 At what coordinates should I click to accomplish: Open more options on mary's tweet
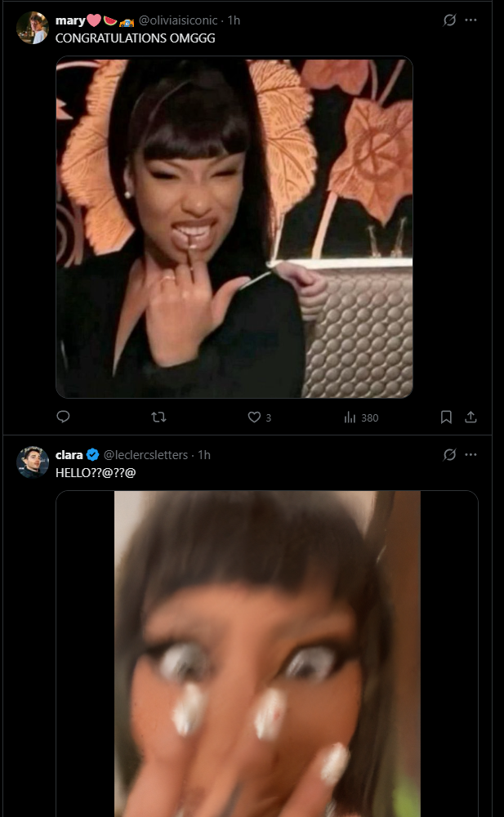coord(471,20)
